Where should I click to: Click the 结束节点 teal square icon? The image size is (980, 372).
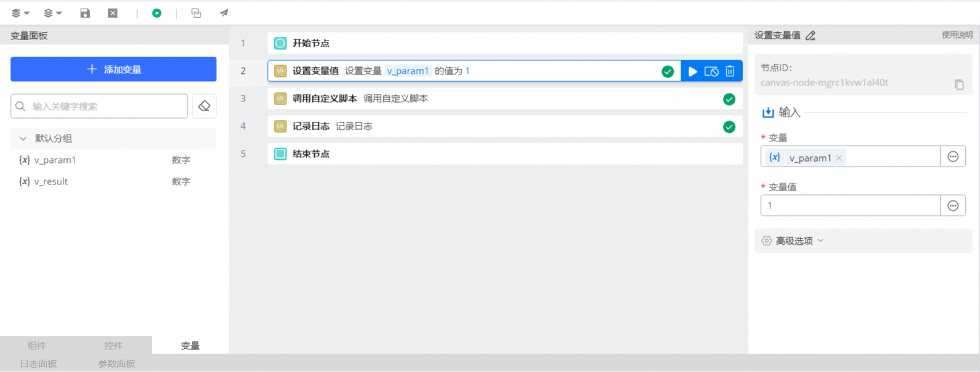tap(280, 154)
